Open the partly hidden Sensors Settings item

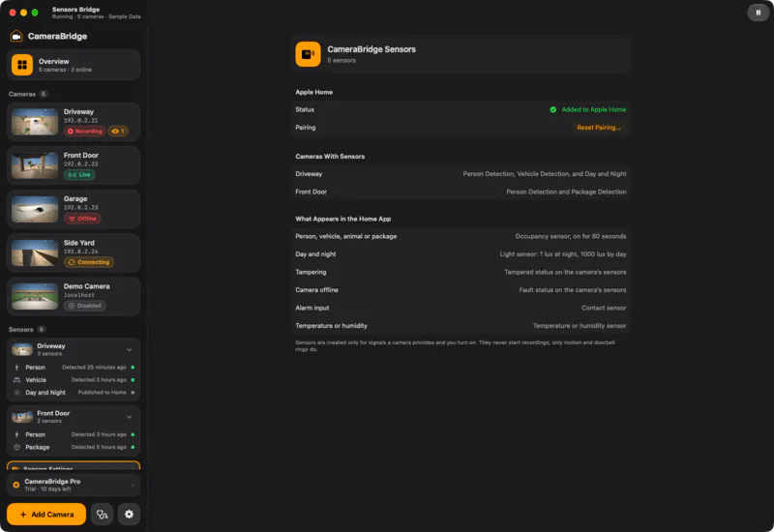(74, 466)
